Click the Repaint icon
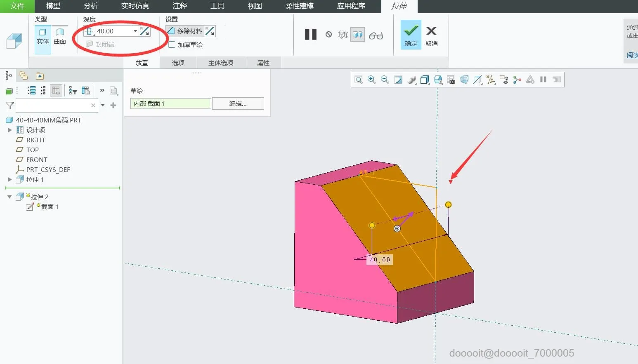The height and width of the screenshot is (364, 638). point(398,80)
